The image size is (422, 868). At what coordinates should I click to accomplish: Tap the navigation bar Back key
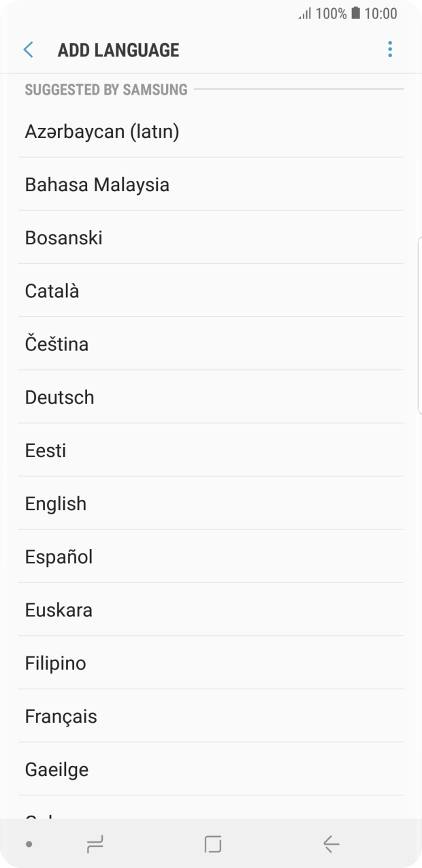tap(329, 844)
